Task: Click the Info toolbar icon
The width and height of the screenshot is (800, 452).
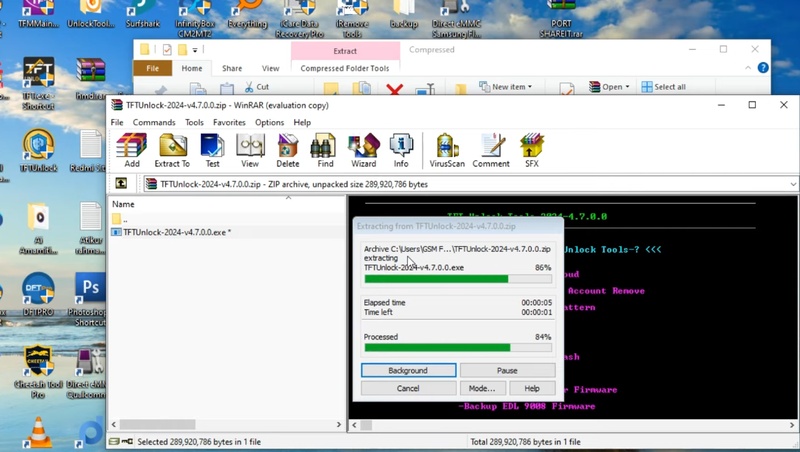Action: (x=401, y=150)
